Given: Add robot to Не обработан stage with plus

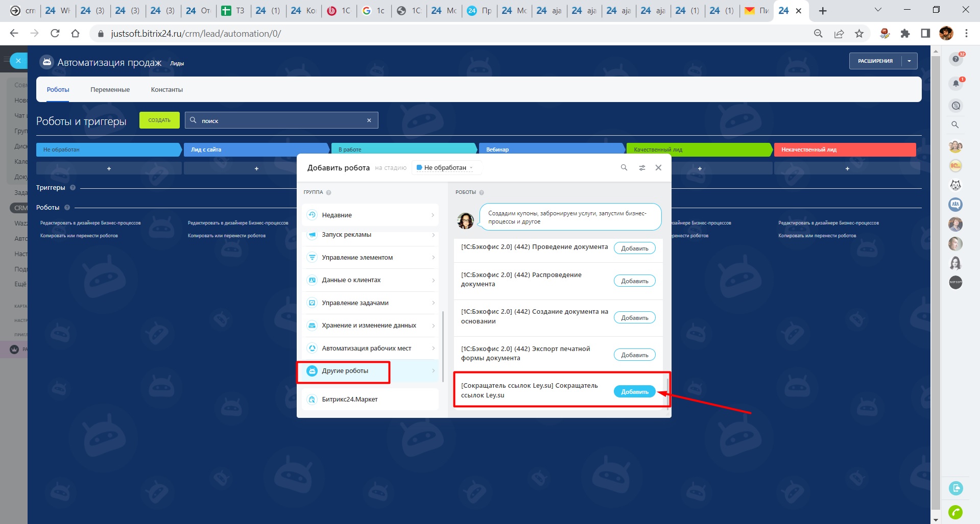Looking at the screenshot, I should click(x=109, y=168).
